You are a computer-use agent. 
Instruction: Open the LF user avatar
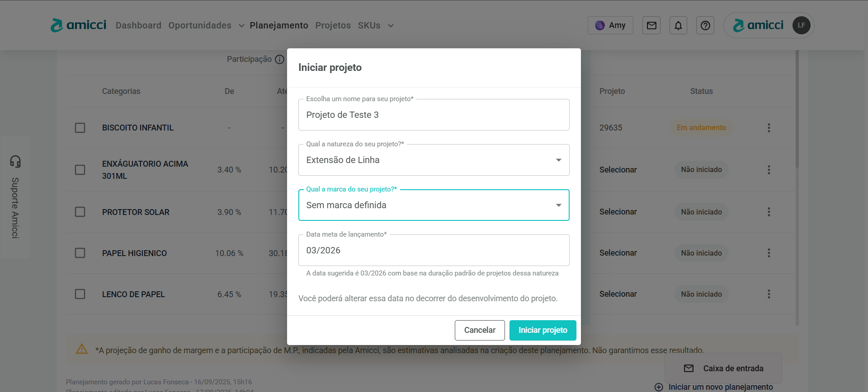point(801,25)
